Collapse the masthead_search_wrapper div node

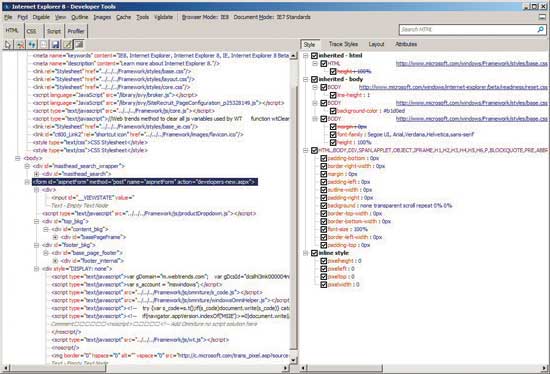pos(27,166)
